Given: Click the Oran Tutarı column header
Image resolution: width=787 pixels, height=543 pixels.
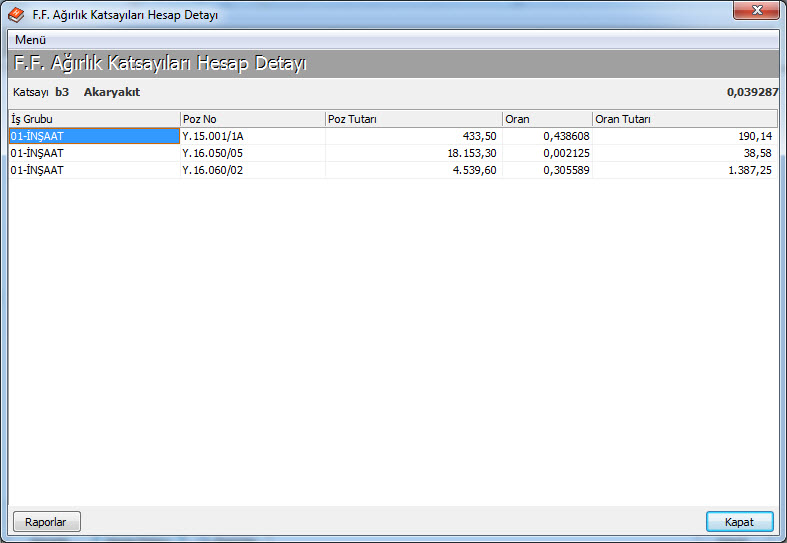Looking at the screenshot, I should pos(684,119).
